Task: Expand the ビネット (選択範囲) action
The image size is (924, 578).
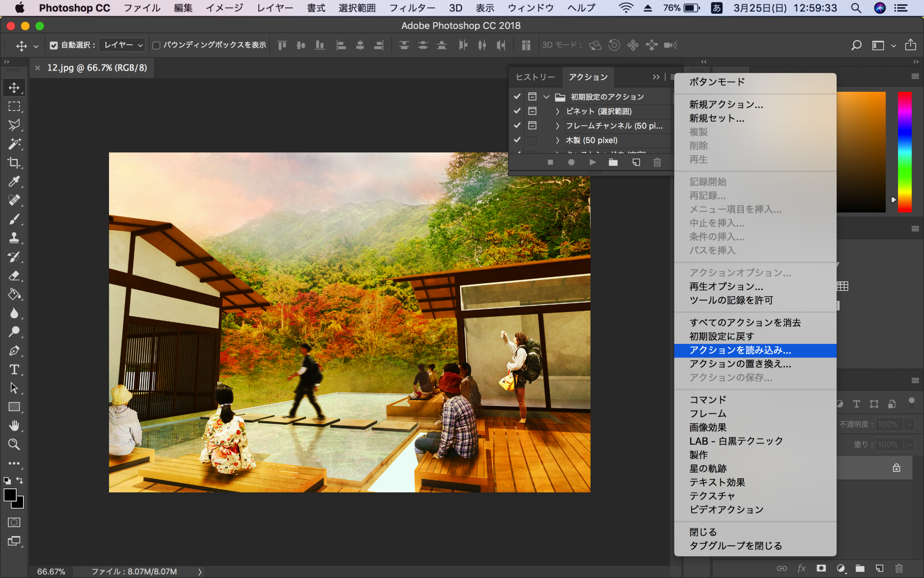Action: (x=557, y=111)
